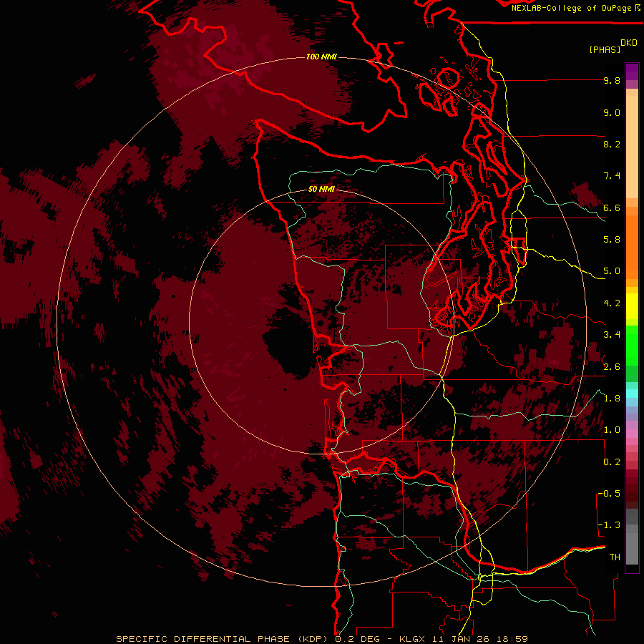Click the 100 NMI range ring label

click(321, 57)
